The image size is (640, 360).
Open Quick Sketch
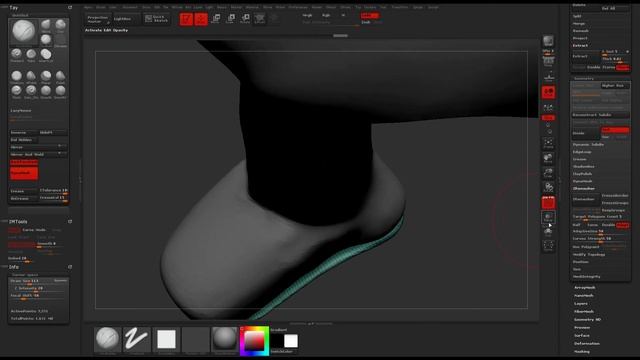[x=157, y=19]
